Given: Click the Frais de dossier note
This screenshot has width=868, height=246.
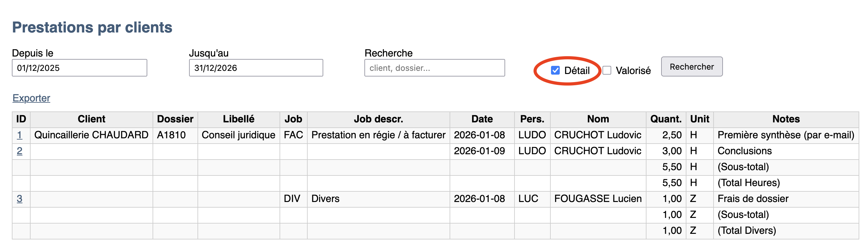Looking at the screenshot, I should click(753, 199).
